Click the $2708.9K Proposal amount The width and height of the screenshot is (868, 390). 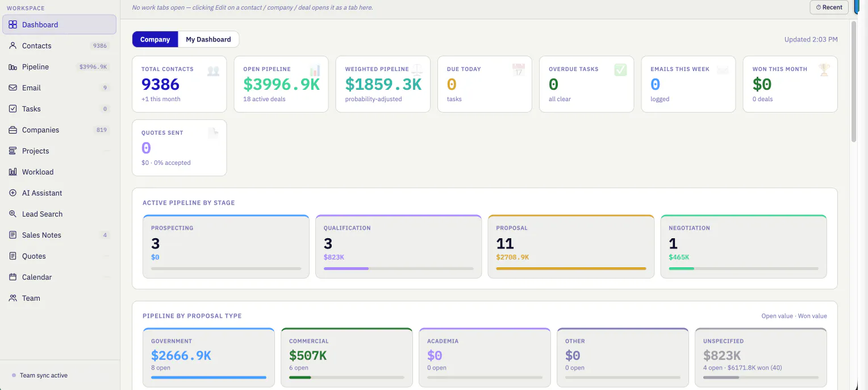tap(512, 257)
